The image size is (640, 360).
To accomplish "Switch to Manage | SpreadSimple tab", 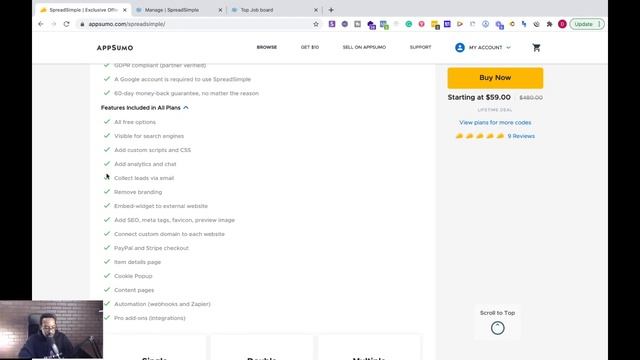I will (x=179, y=10).
